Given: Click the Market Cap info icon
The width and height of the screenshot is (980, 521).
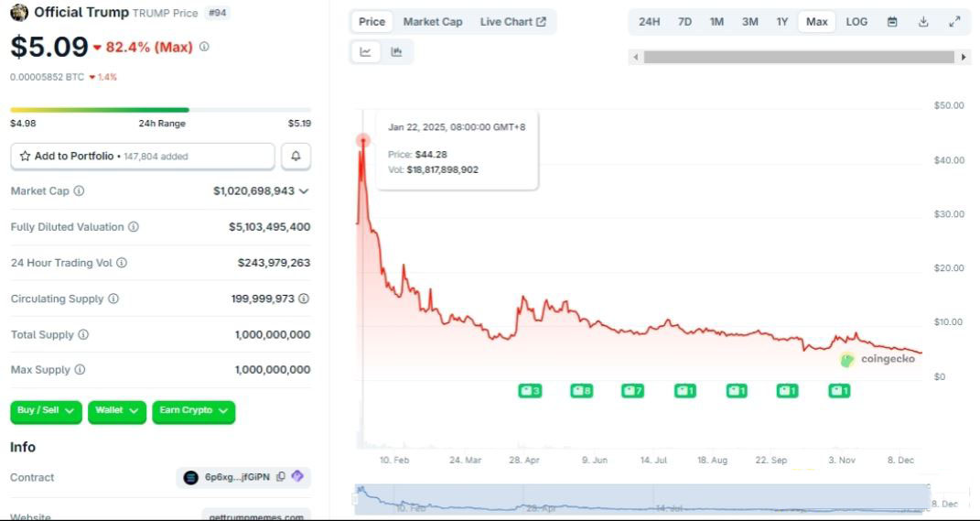Looking at the screenshot, I should tap(79, 191).
